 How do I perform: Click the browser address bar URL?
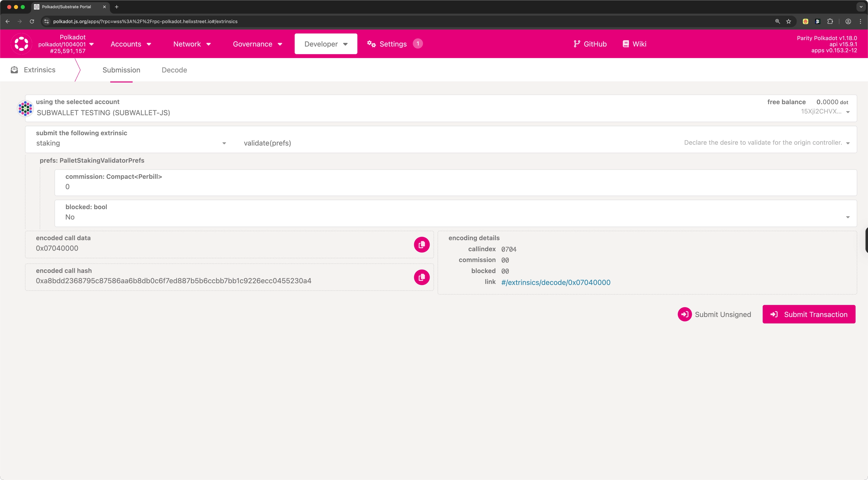click(145, 21)
